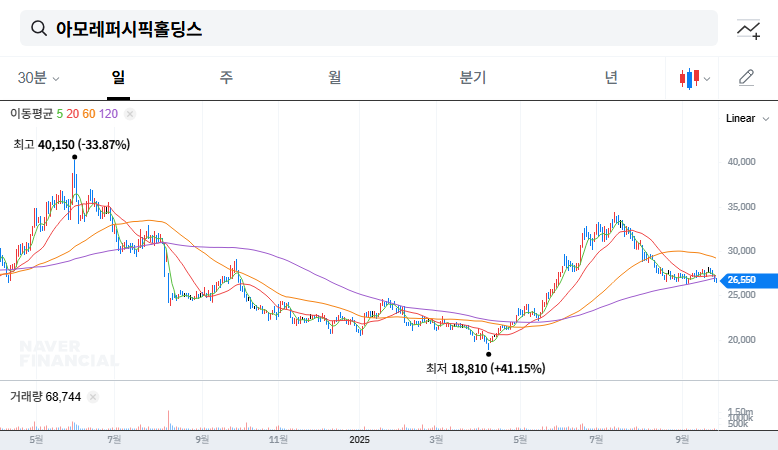Remove the 이동평균 moving average indicator

pos(130,114)
